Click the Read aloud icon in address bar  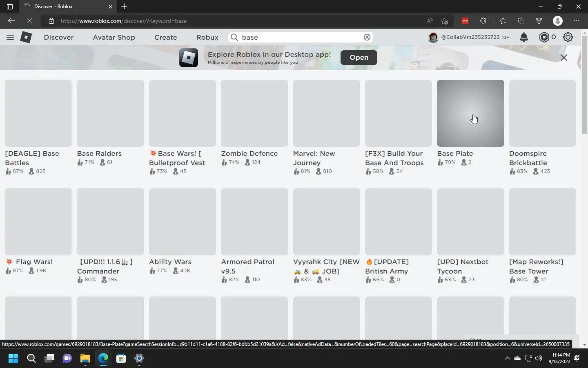(x=430, y=21)
